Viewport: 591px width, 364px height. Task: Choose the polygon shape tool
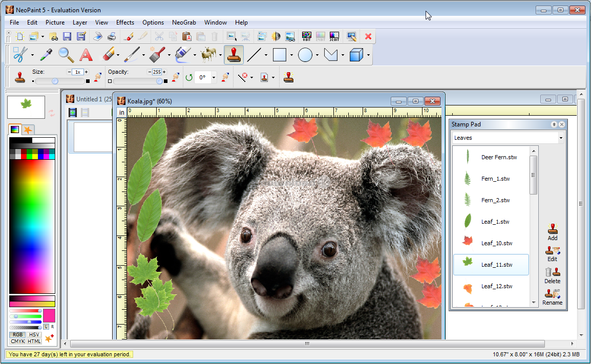coord(330,55)
